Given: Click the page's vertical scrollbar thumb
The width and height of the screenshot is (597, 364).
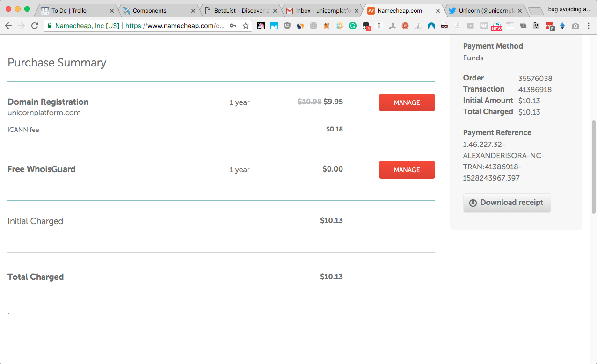Looking at the screenshot, I should [594, 166].
